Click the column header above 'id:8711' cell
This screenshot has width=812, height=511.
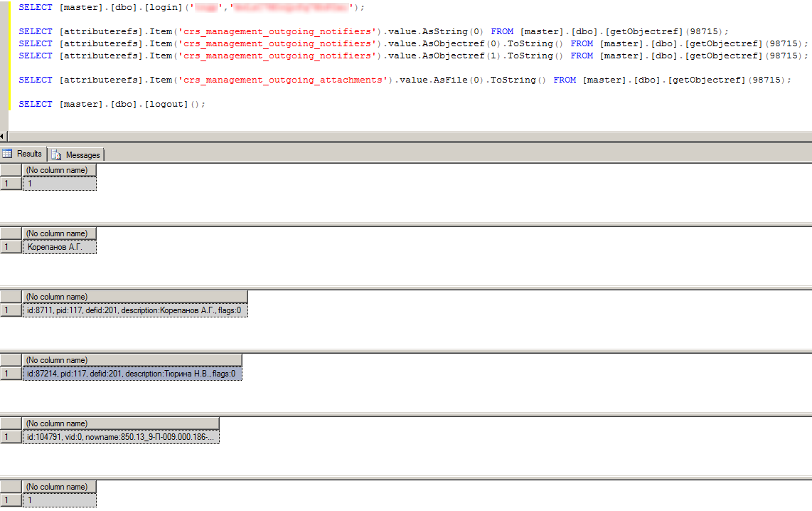(x=134, y=297)
